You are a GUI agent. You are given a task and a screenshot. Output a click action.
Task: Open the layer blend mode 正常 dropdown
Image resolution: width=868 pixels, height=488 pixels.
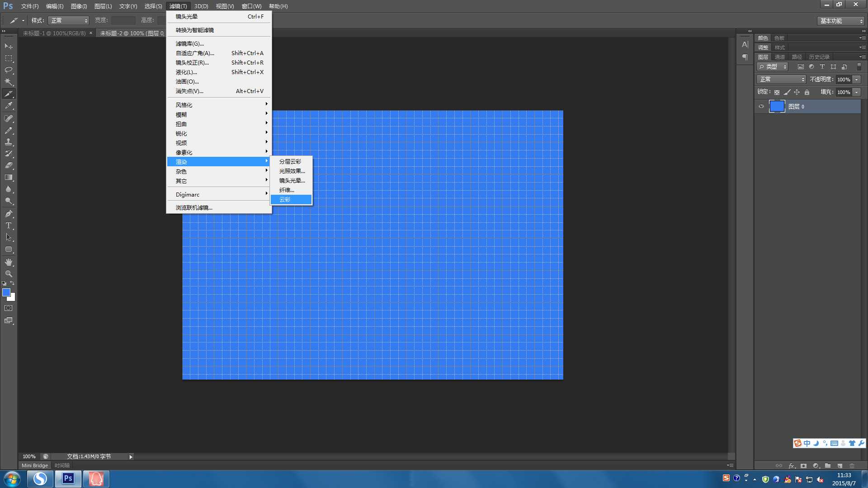click(781, 80)
